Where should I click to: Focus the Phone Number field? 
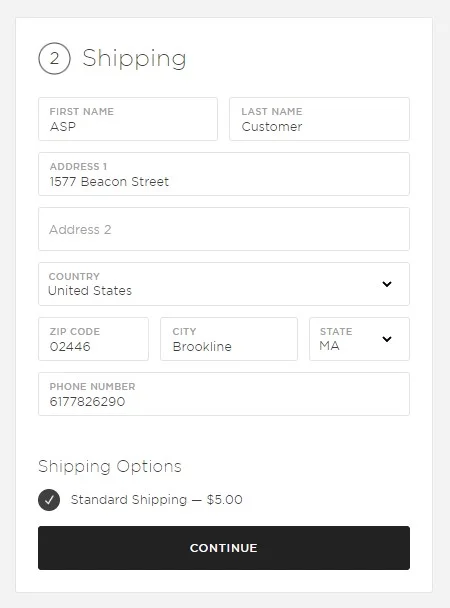click(224, 394)
